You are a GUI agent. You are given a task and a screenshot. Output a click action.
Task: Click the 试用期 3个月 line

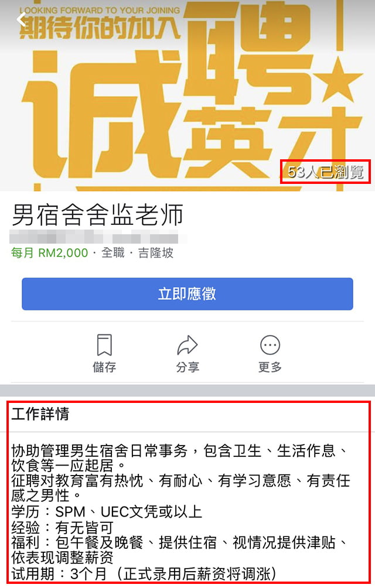coord(144,573)
